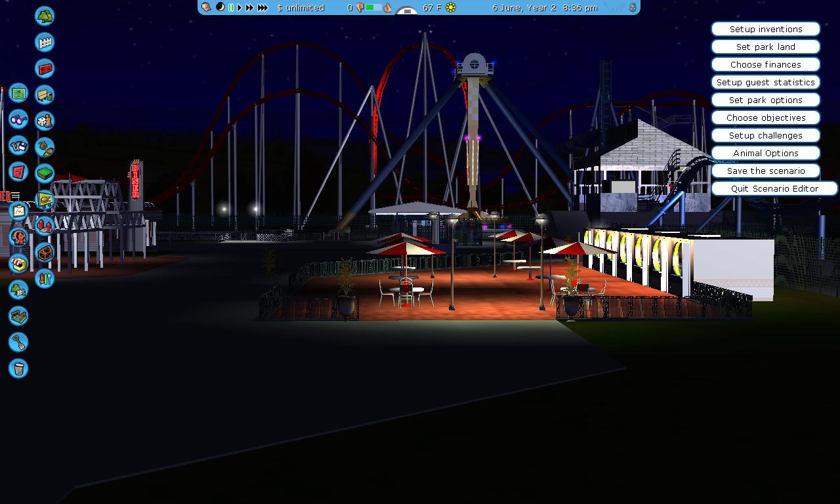The image size is (840, 504).
Task: Select the shovel terrain tool
Action: 18,342
